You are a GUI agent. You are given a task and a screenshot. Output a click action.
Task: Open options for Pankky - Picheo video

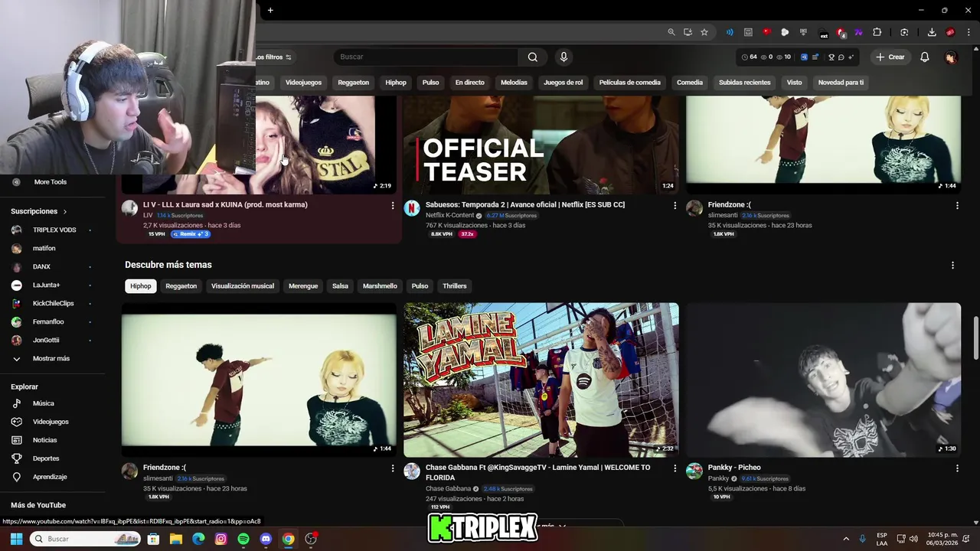pyautogui.click(x=957, y=468)
